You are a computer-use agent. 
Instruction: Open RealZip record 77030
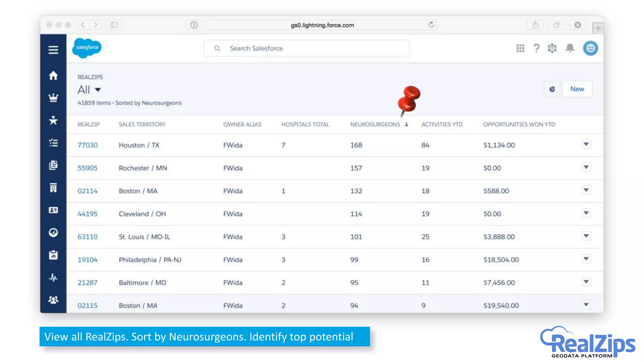coord(87,145)
